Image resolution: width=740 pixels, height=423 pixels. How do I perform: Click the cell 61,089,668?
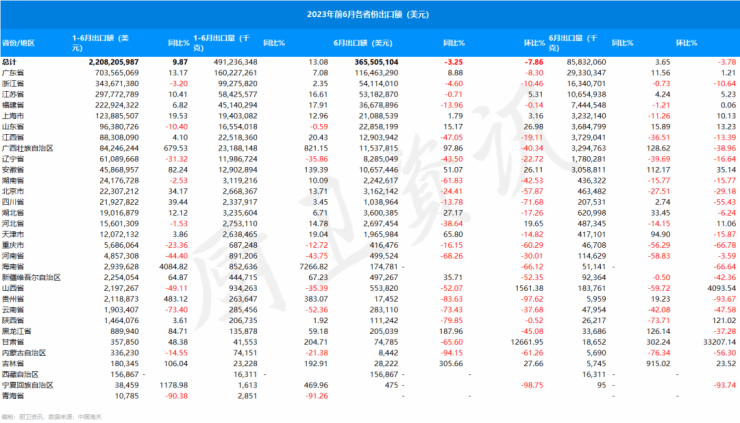point(119,159)
